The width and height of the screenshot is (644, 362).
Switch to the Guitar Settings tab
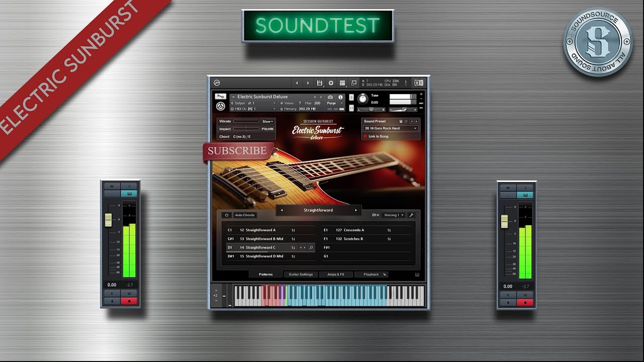[x=301, y=275]
